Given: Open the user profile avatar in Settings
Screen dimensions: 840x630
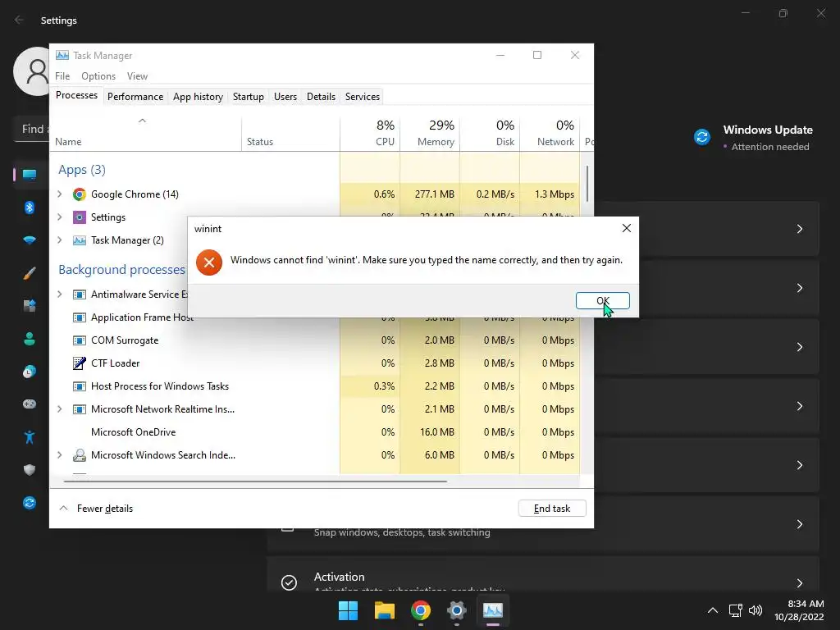Looking at the screenshot, I should coord(32,71).
